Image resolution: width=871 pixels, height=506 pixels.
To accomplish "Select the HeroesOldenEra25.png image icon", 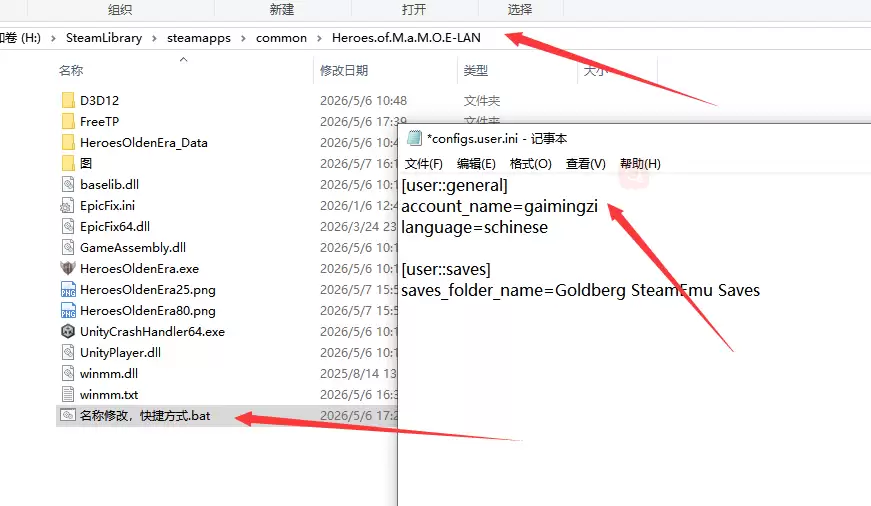I will coord(68,290).
